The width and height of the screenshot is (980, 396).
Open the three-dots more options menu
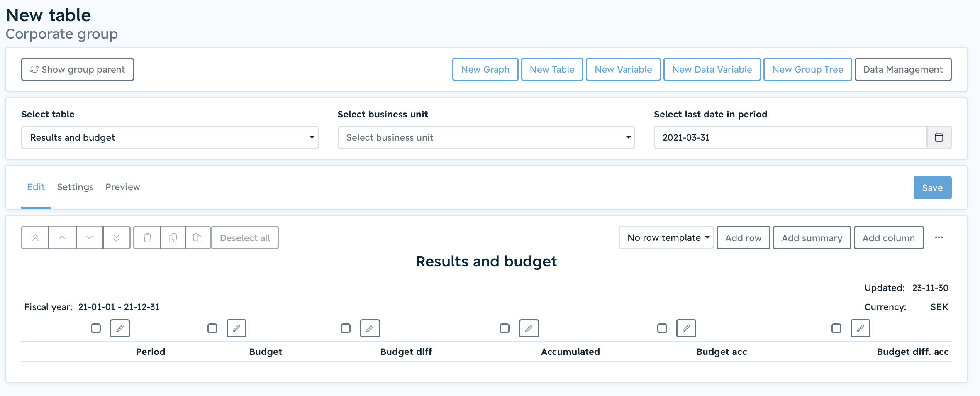click(939, 237)
